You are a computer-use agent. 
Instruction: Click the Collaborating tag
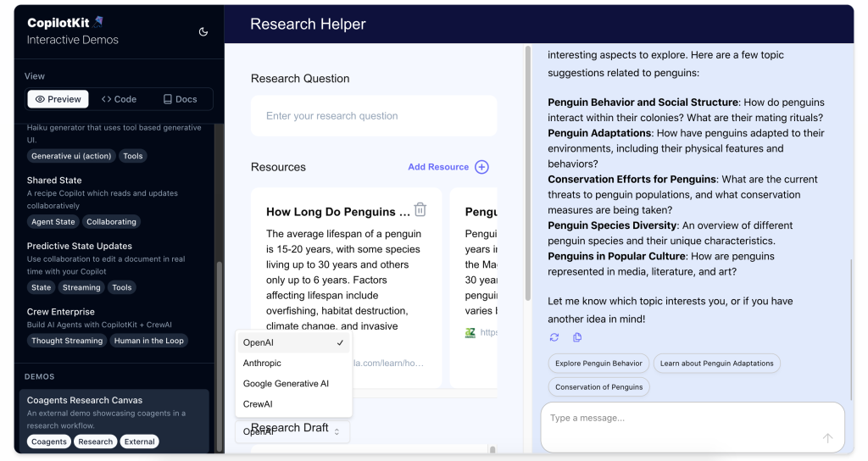(x=111, y=222)
